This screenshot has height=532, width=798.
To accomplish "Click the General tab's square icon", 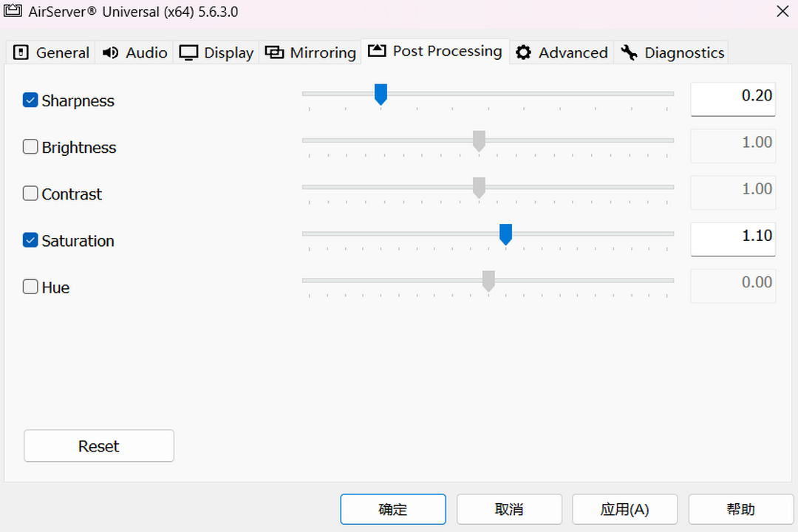I will (x=20, y=52).
